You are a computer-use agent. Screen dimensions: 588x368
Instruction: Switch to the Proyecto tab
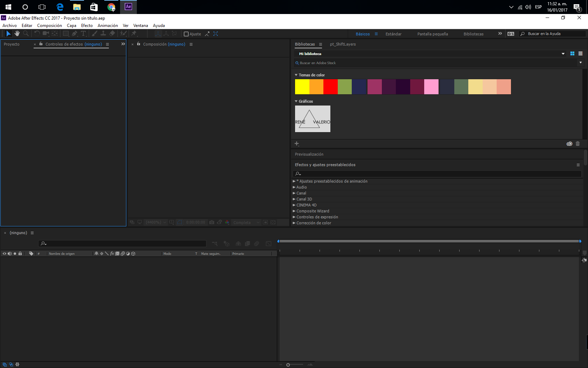pyautogui.click(x=12, y=44)
